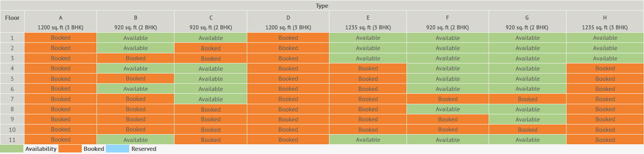Select Available cell for type E floor 3
This screenshot has width=644, height=154.
pos(368,58)
